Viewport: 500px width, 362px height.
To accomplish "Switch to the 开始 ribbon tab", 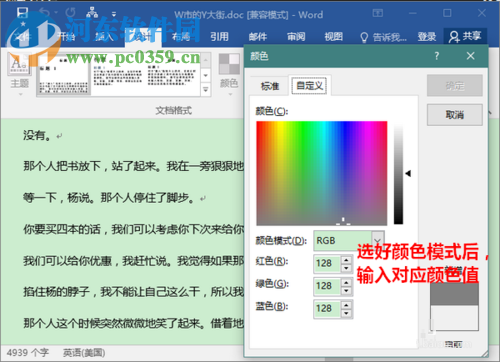I will [x=66, y=36].
